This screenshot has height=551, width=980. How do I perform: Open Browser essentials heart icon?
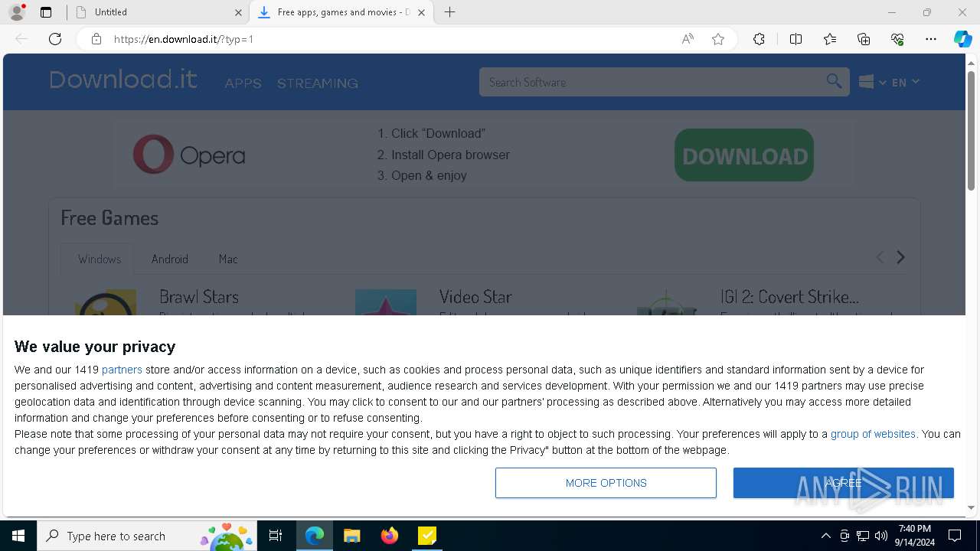coord(897,39)
